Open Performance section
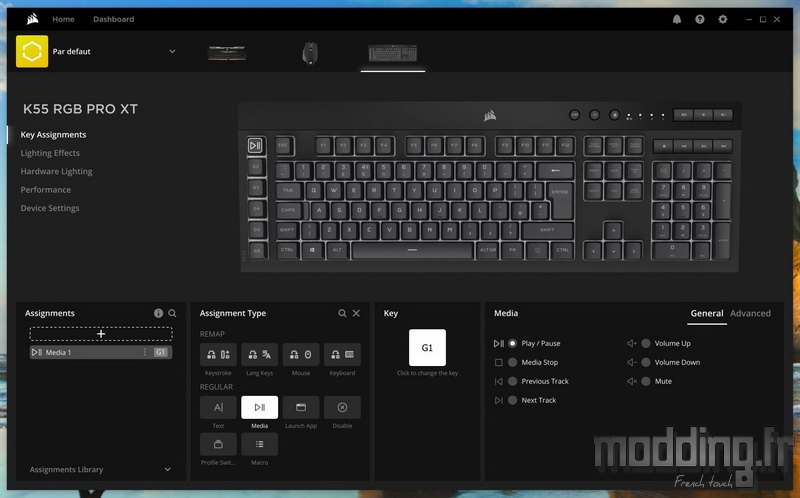This screenshot has width=800, height=498. point(45,190)
